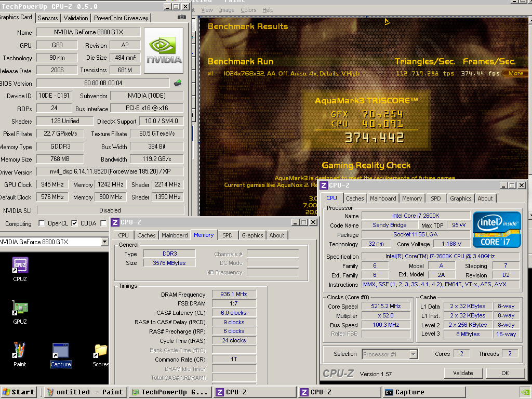Switch to the Capture taskbar item
Viewport: 532px width, 399px height.
(424, 392)
